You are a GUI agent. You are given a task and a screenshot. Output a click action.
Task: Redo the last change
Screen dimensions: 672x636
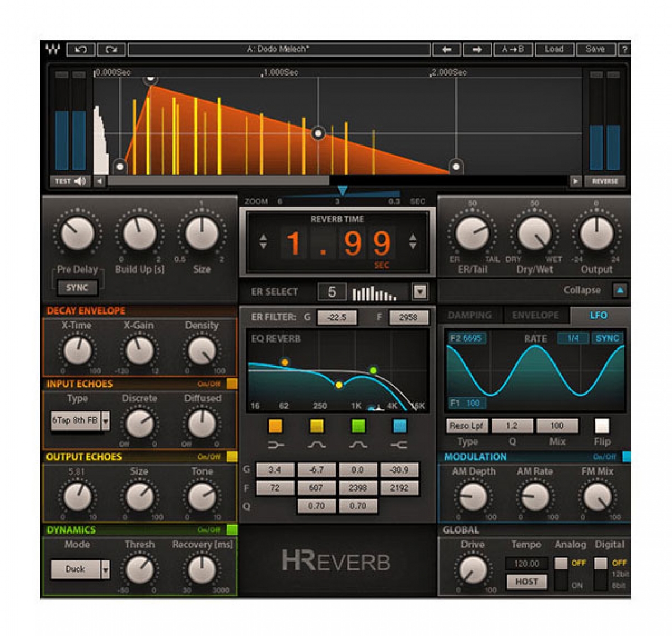(111, 50)
